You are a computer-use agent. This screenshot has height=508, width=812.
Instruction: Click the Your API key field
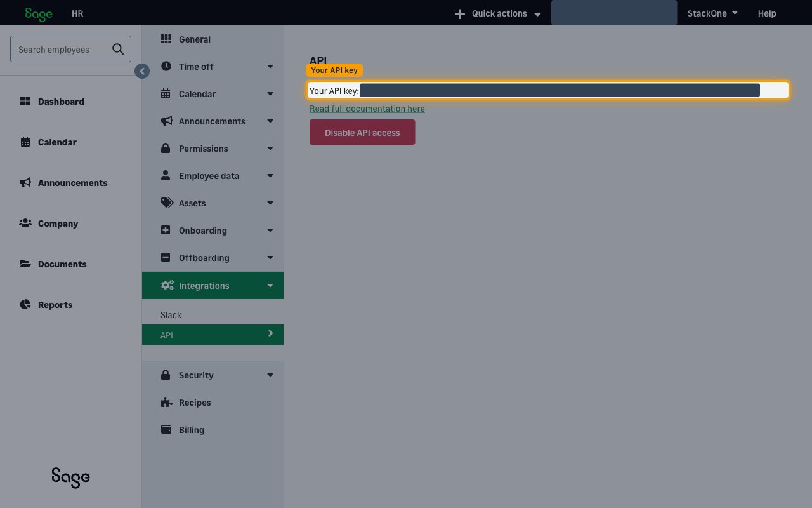click(548, 90)
